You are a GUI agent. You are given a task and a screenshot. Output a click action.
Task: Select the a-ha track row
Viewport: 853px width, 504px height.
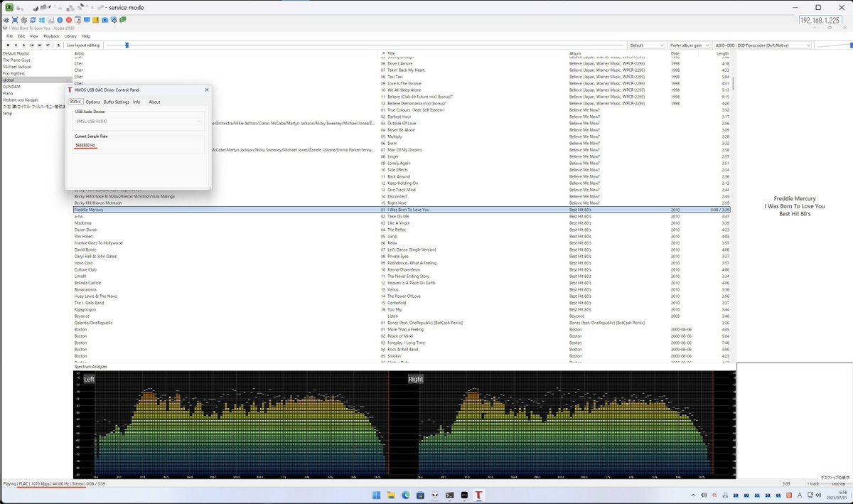point(402,217)
